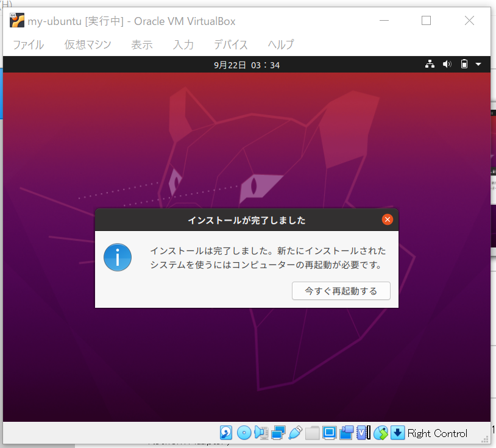Click the CPU virtualization status icon

click(363, 433)
